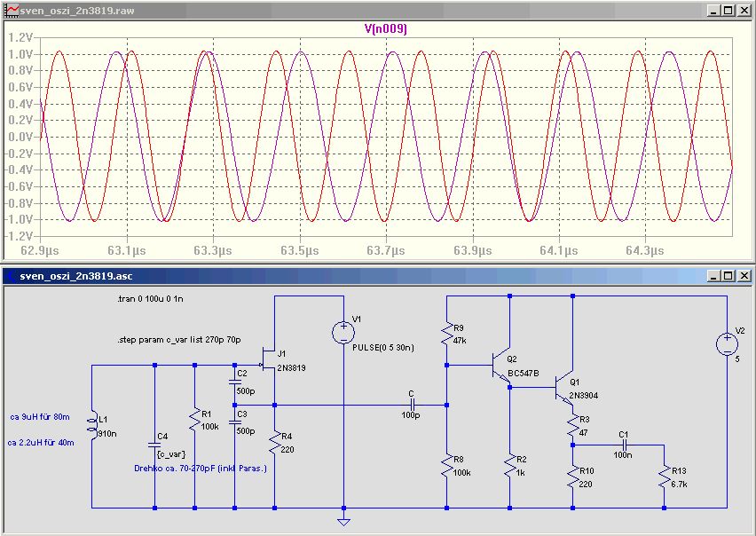Click the schematic icon in asc titlebar
The width and height of the screenshot is (756, 536).
coord(12,276)
